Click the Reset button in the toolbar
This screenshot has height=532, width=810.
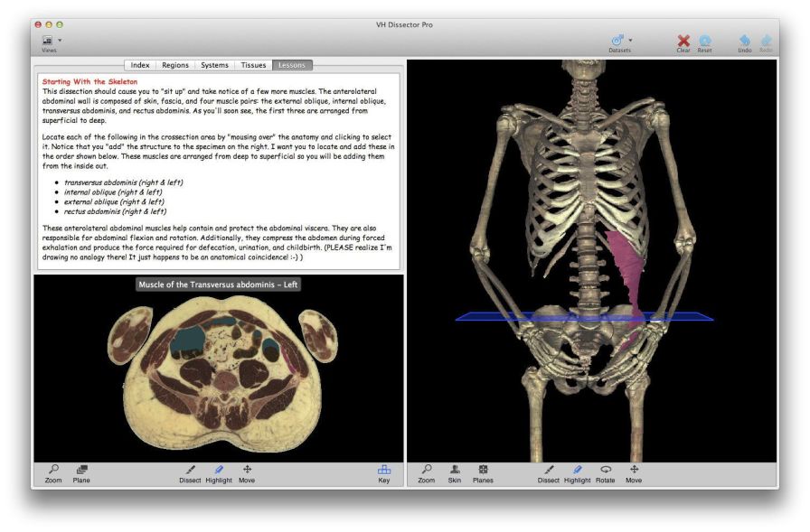click(x=706, y=42)
